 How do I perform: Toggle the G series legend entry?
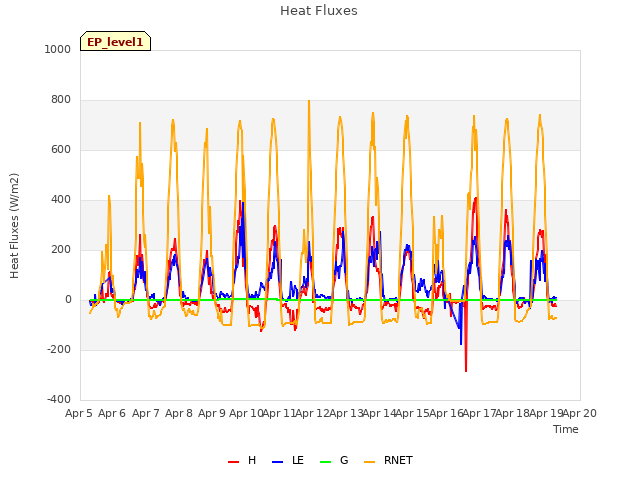334,460
